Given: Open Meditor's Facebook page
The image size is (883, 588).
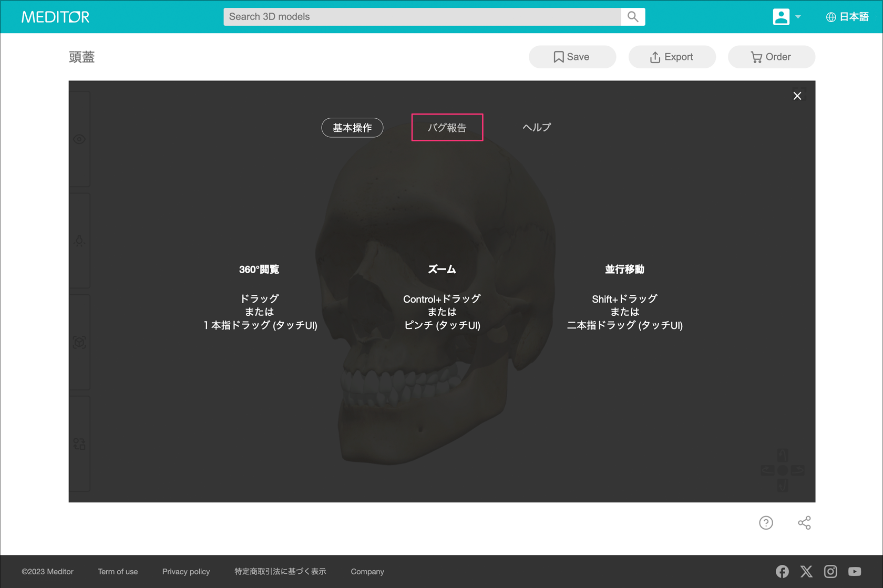Looking at the screenshot, I should tap(782, 571).
